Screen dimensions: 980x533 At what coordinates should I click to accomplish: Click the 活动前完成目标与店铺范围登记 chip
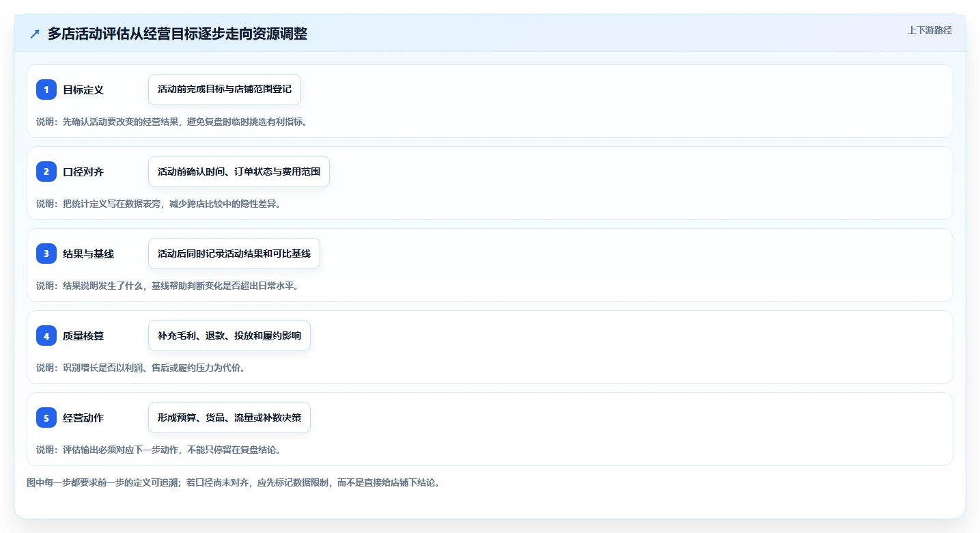click(225, 90)
